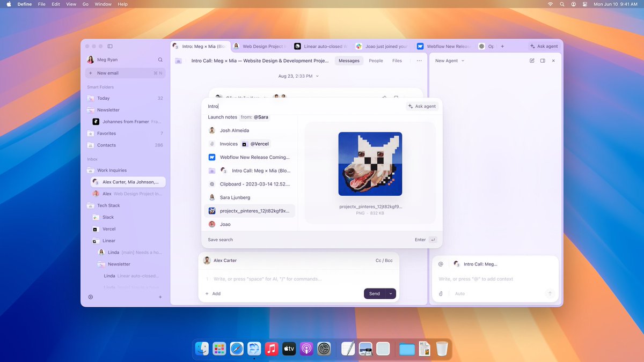The height and width of the screenshot is (362, 644).
Task: Open System Settings in dock
Action: tap(324, 349)
